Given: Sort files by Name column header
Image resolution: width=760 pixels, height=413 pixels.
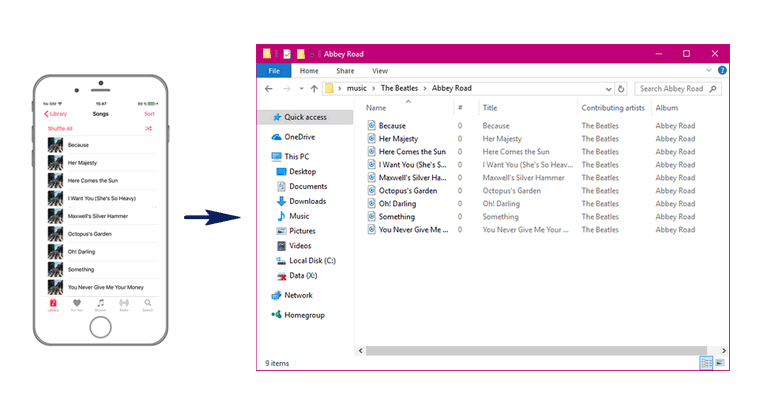Looking at the screenshot, I should [376, 108].
